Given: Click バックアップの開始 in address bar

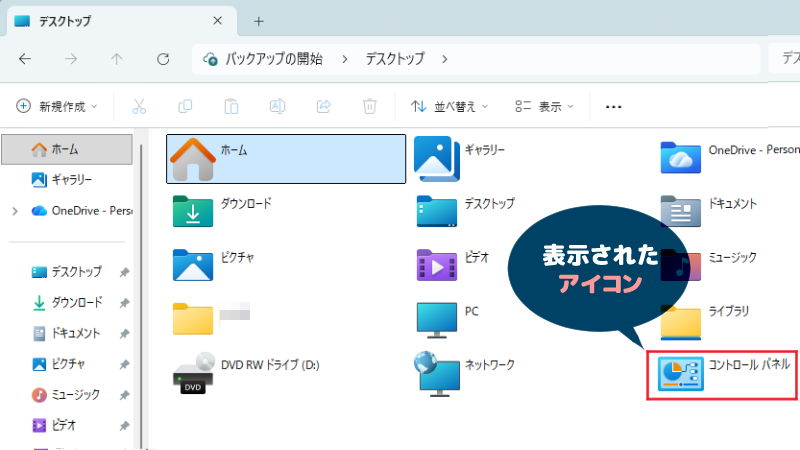Looking at the screenshot, I should tap(273, 59).
